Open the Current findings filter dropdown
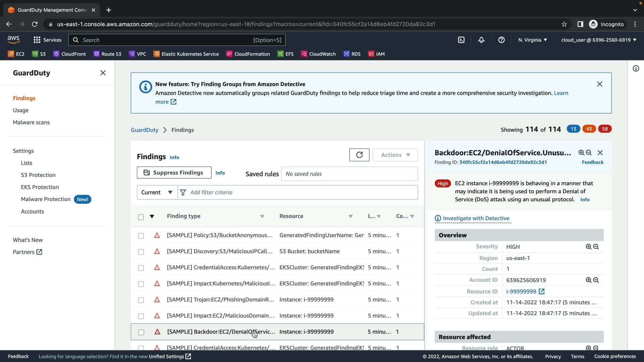This screenshot has width=644, height=362. [x=157, y=192]
